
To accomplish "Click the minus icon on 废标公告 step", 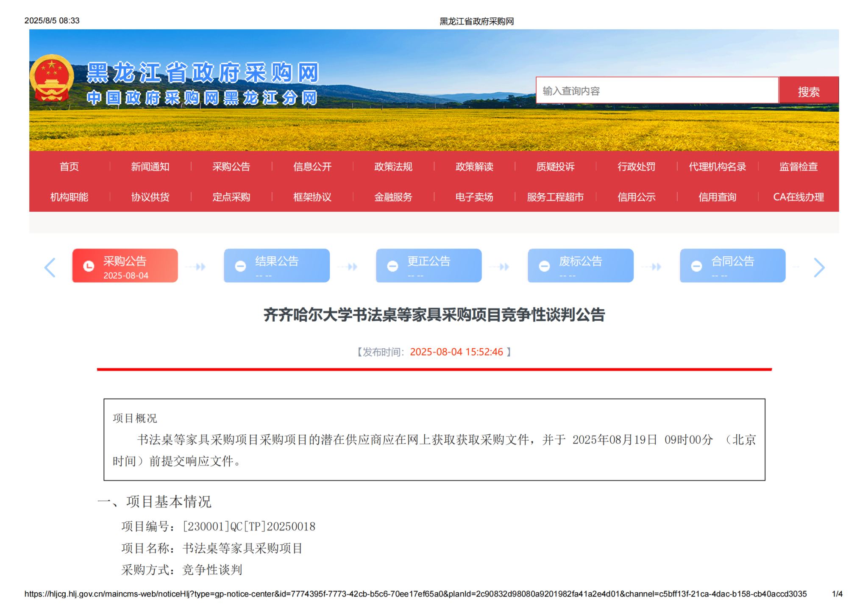I will point(544,266).
